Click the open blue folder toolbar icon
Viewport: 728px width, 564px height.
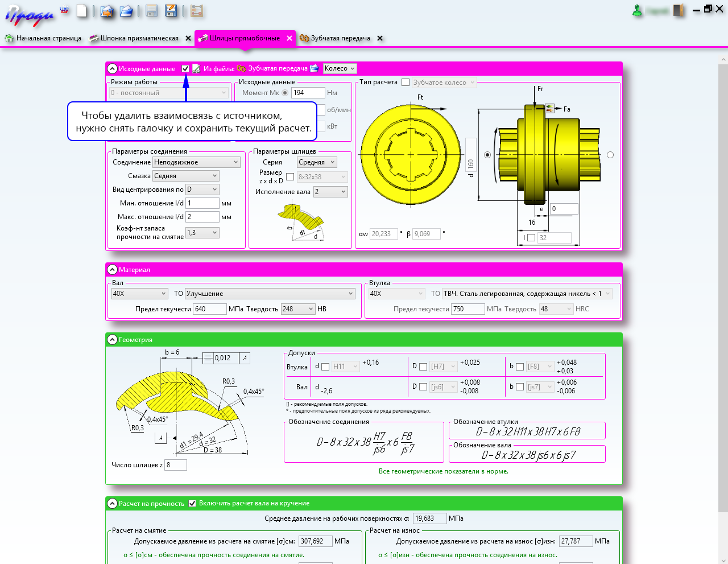click(x=126, y=11)
